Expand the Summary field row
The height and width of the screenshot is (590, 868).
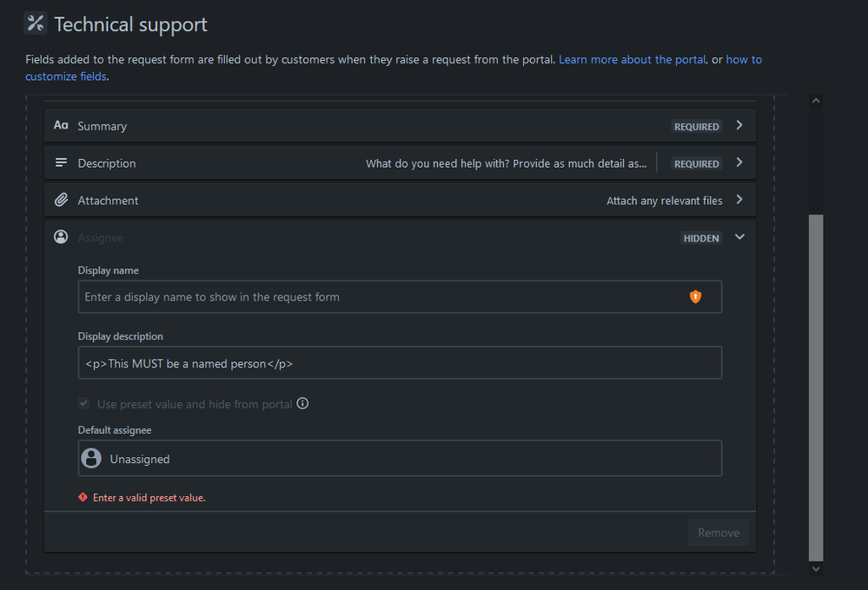pos(739,125)
